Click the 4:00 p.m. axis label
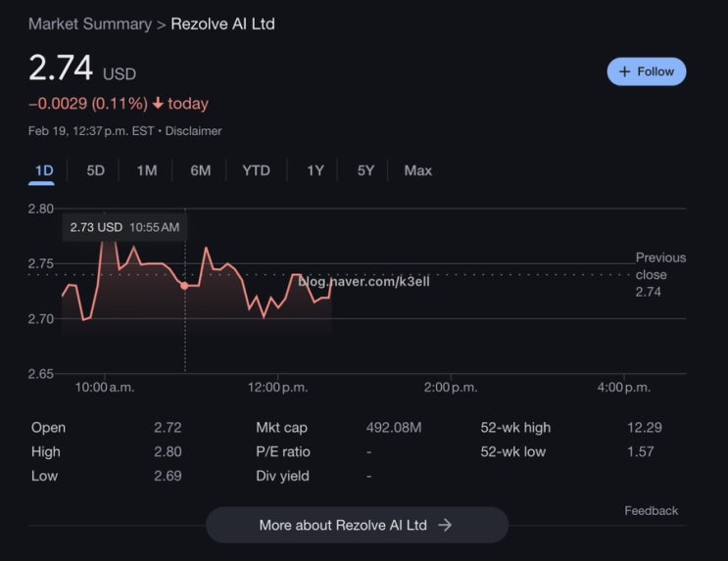This screenshot has height=561, width=728. [x=624, y=388]
